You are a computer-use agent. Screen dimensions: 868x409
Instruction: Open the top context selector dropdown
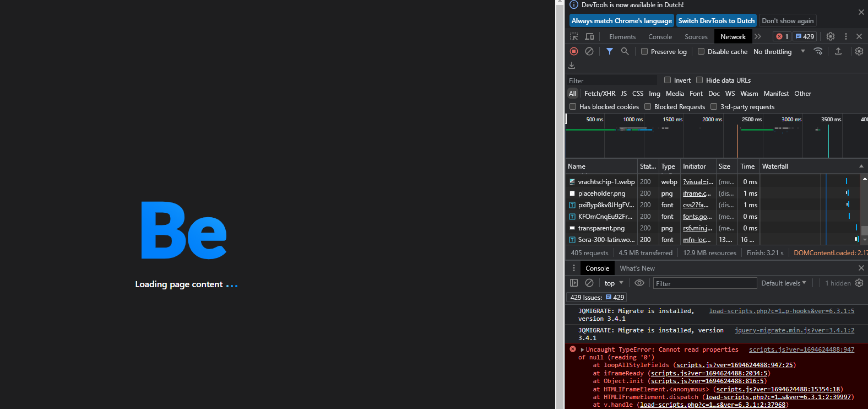tap(614, 283)
